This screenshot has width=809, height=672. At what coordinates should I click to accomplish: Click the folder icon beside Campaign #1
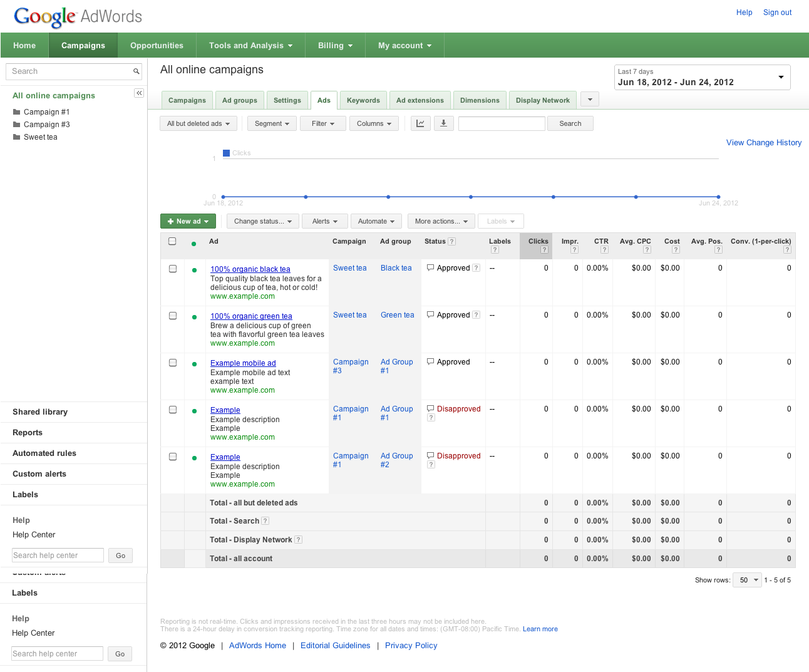click(17, 112)
